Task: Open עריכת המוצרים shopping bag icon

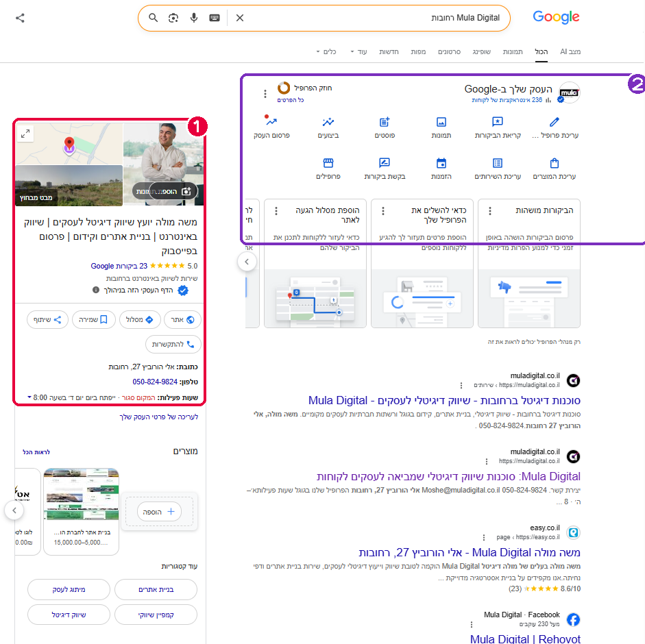Action: [x=554, y=163]
